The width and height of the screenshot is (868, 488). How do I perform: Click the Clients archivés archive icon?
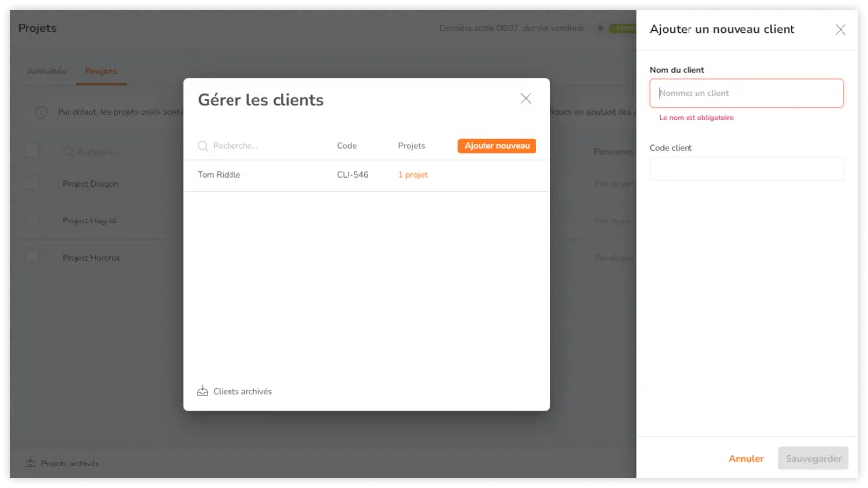tap(203, 391)
